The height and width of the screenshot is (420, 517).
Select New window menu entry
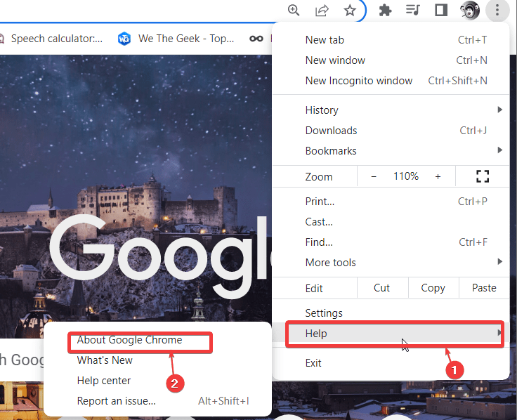[x=391, y=60]
